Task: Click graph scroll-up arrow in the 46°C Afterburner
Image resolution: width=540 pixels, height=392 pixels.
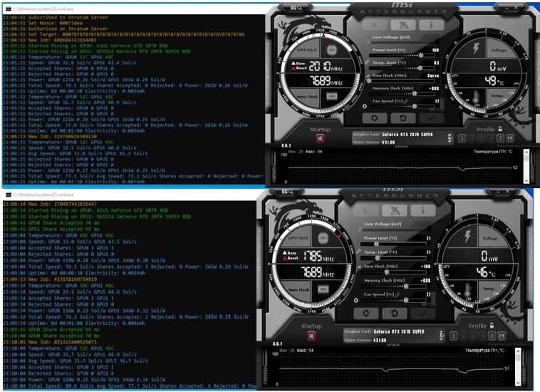Action: click(518, 351)
